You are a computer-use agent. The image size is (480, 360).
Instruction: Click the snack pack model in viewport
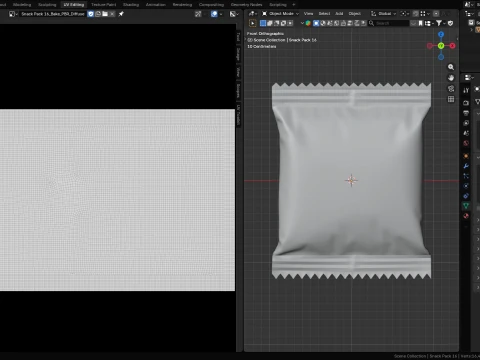click(351, 180)
